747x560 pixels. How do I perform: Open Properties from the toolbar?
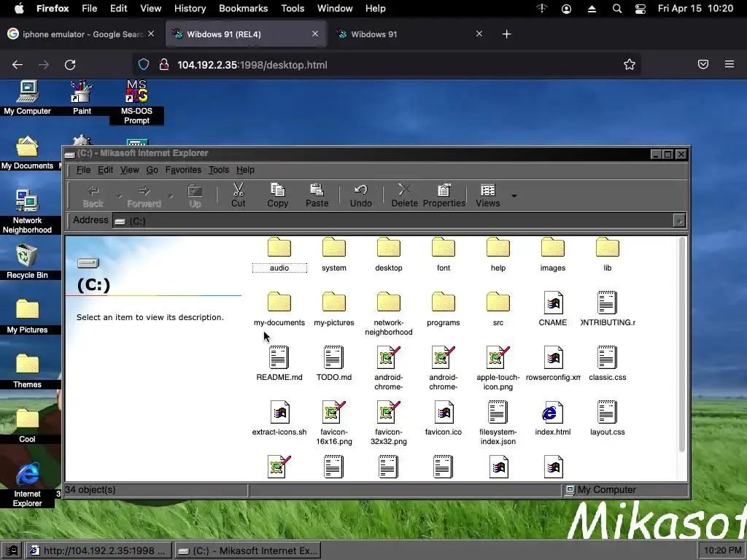point(444,195)
